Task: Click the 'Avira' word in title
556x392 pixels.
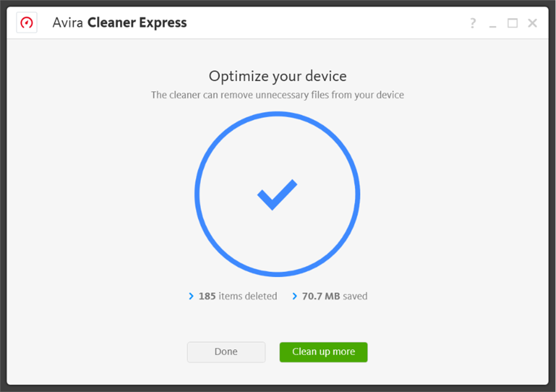Action: point(68,23)
